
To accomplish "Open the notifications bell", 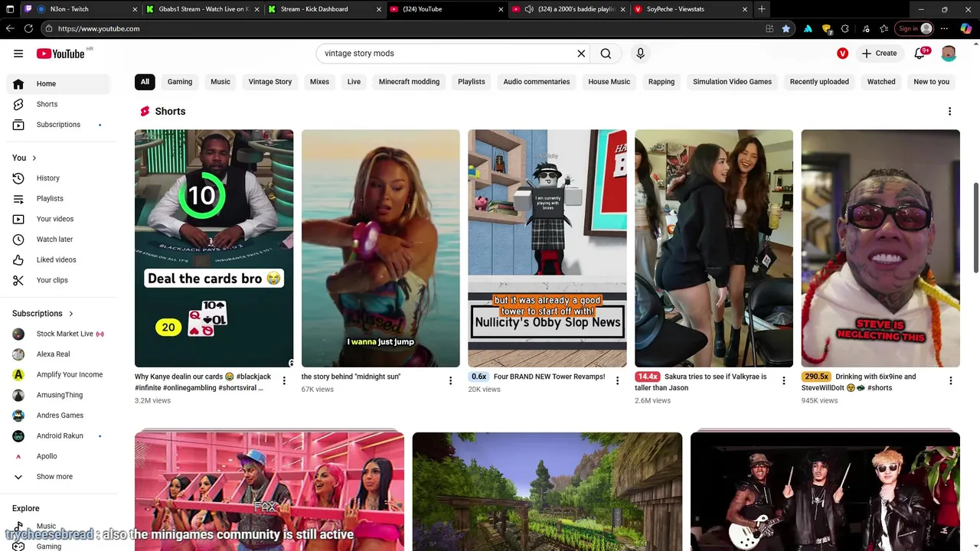I will (920, 54).
